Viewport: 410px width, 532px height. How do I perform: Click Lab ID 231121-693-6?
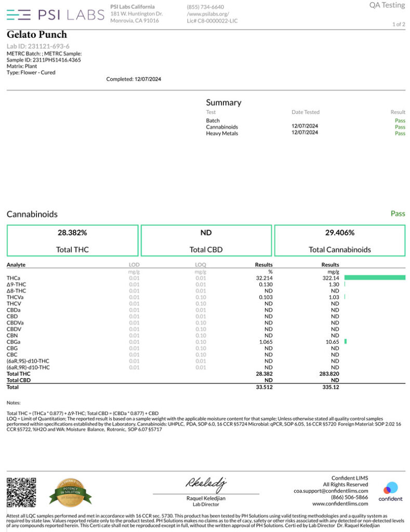38,46
